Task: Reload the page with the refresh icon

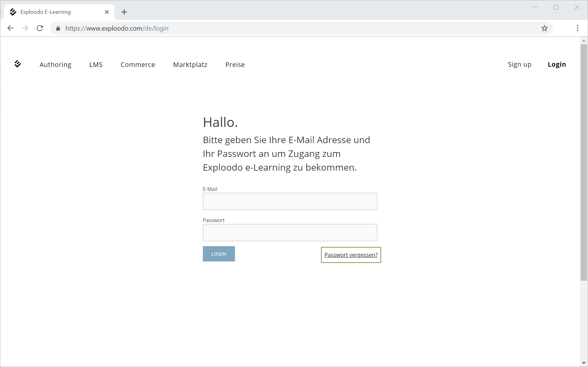Action: point(40,28)
